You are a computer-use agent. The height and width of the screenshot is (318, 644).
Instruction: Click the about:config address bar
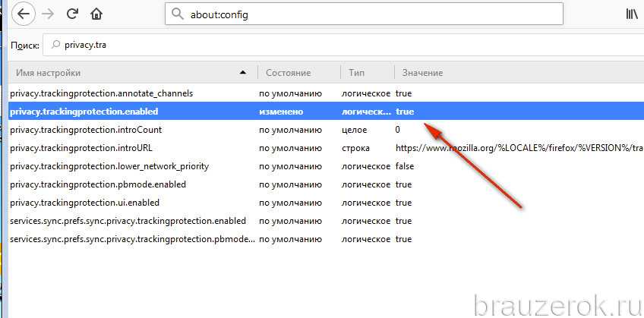[364, 14]
